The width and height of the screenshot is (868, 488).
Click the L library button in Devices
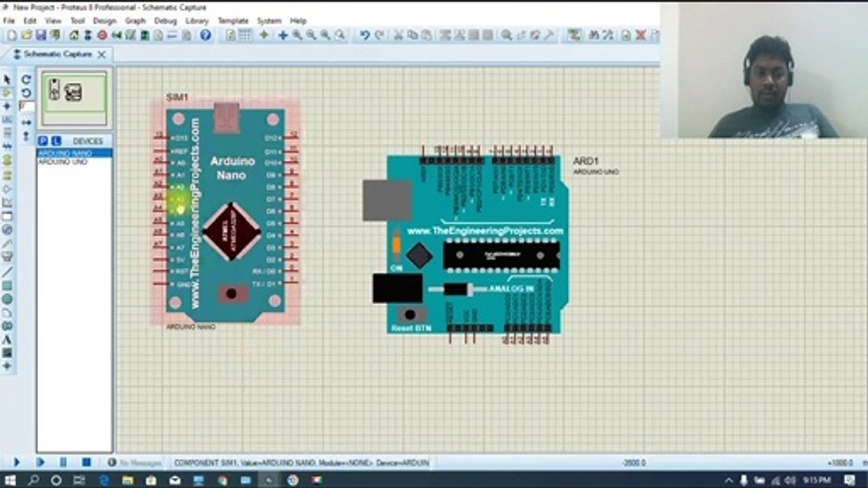coord(56,141)
